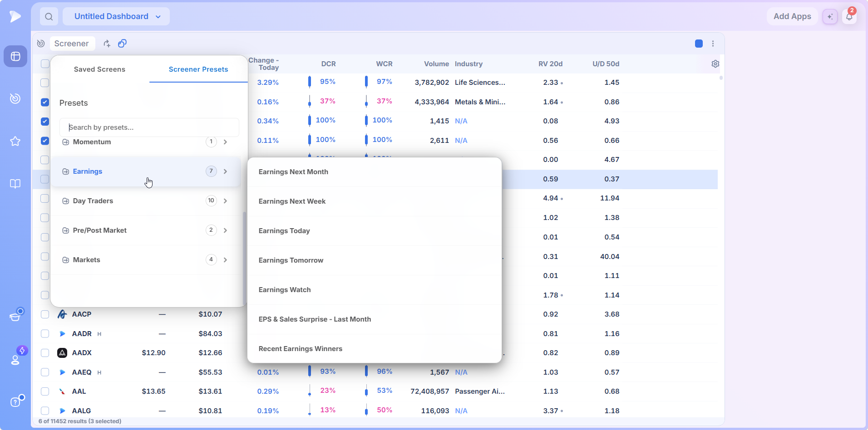Viewport: 868px width, 430px height.
Task: Open the radar scanner sidebar icon
Action: pyautogui.click(x=15, y=98)
